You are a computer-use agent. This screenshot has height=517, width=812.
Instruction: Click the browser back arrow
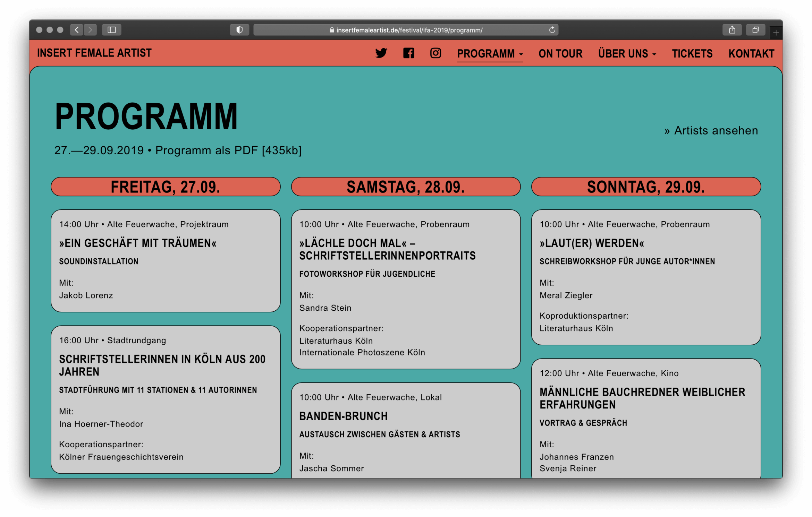point(77,30)
